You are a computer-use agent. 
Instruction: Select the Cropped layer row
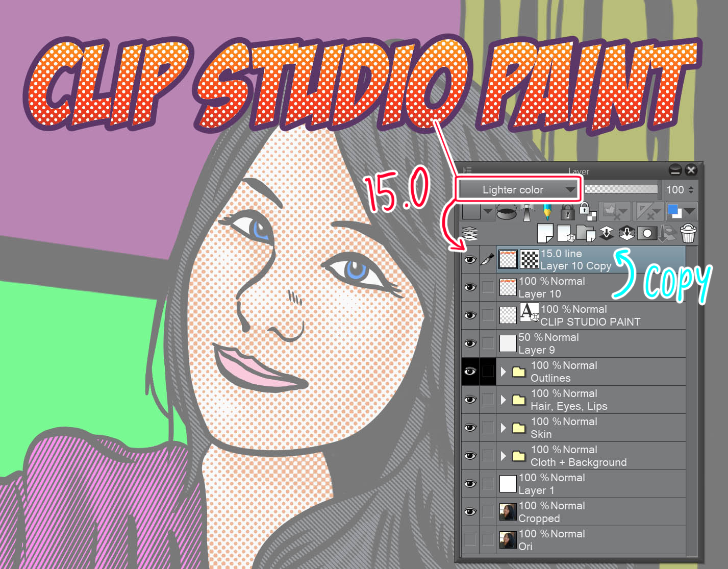tap(591, 512)
